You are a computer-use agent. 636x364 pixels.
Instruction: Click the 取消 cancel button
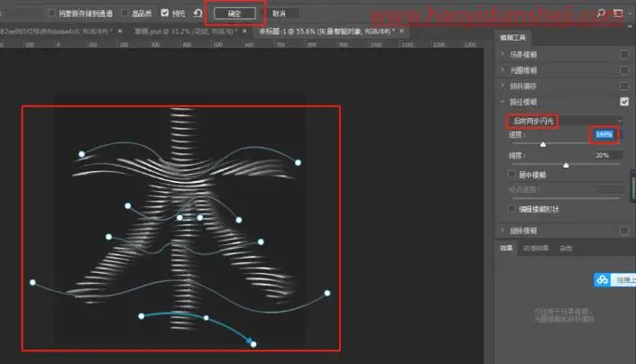tap(280, 14)
